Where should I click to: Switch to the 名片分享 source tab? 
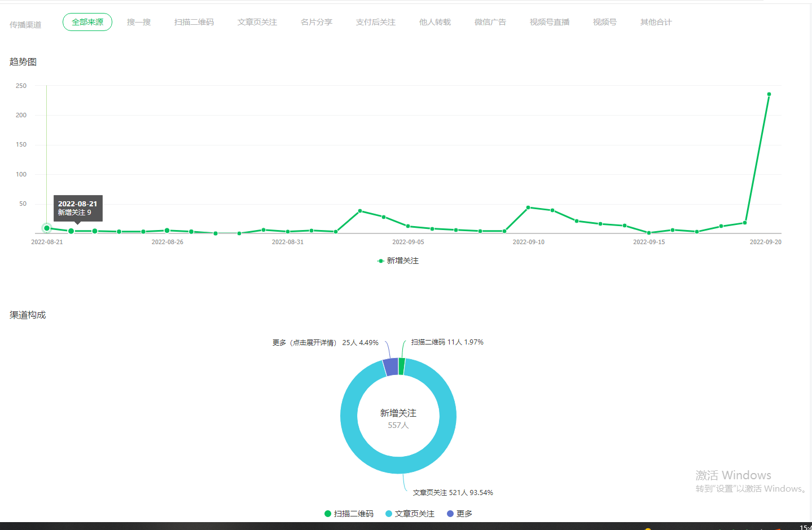[317, 22]
